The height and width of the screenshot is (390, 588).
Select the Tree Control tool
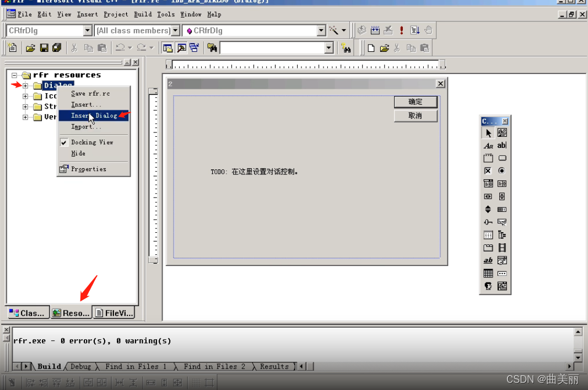[x=501, y=235]
